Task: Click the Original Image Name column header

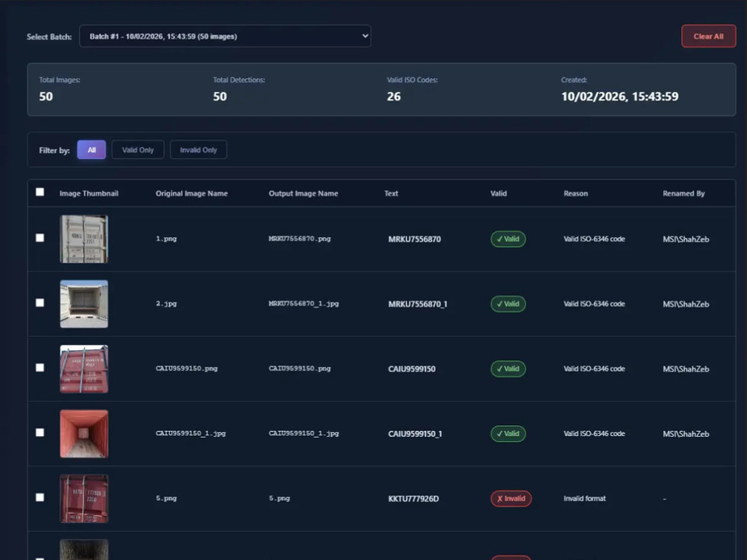Action: click(x=191, y=193)
